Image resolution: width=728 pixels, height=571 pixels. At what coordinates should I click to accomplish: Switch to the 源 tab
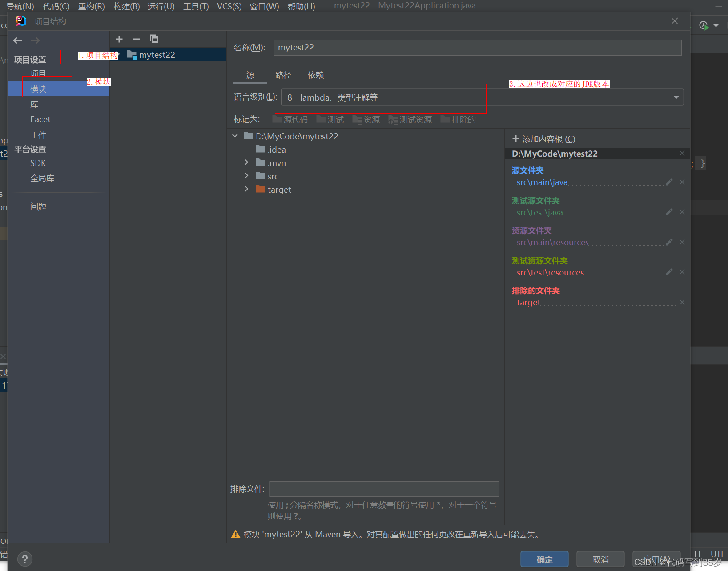point(250,75)
